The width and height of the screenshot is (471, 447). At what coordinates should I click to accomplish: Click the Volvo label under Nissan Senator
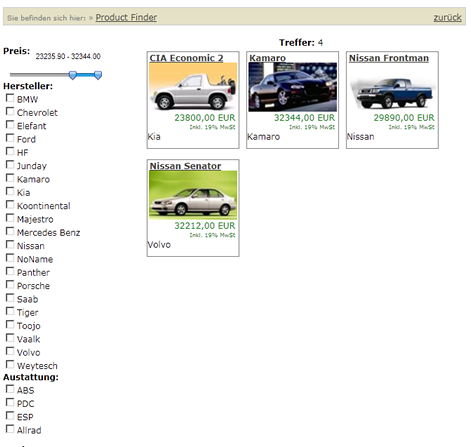click(x=159, y=245)
